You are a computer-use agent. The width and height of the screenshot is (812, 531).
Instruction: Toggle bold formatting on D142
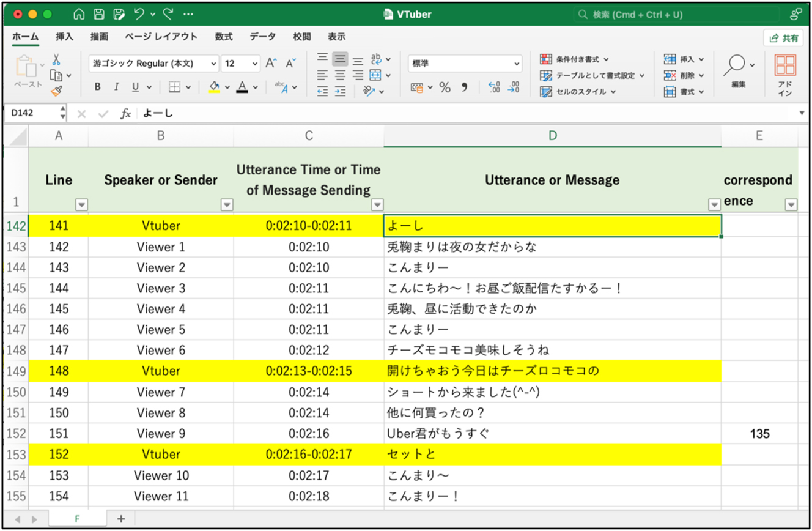tap(97, 86)
